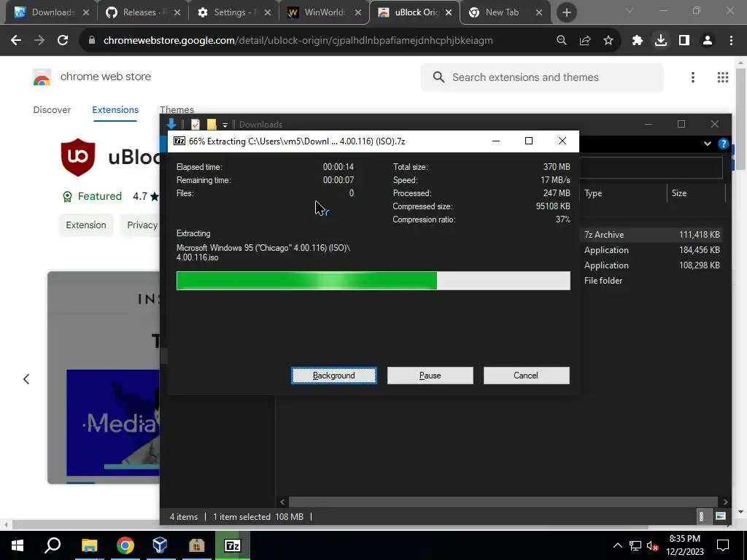
Task: Open Chrome extensions puzzle icon
Action: click(x=637, y=41)
